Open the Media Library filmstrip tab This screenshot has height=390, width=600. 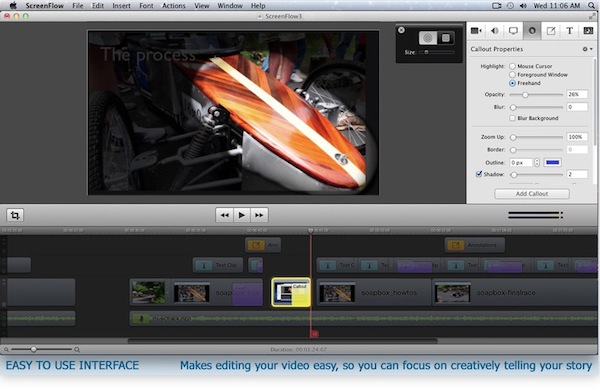(x=588, y=31)
